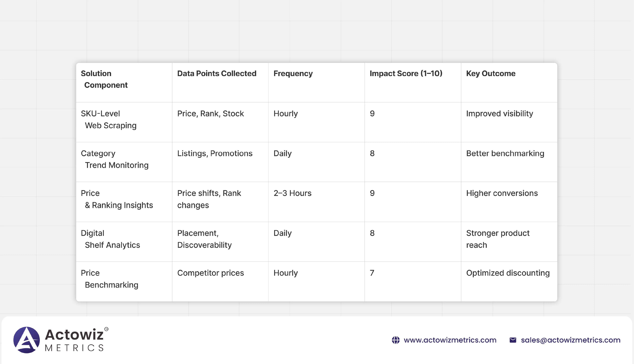Select the Price & Ranking Insights cell

tap(117, 199)
